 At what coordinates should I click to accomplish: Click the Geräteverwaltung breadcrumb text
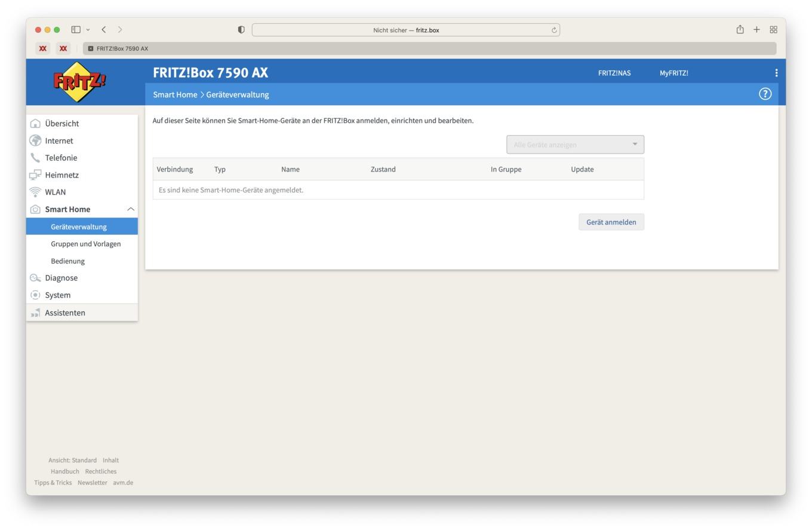point(238,94)
